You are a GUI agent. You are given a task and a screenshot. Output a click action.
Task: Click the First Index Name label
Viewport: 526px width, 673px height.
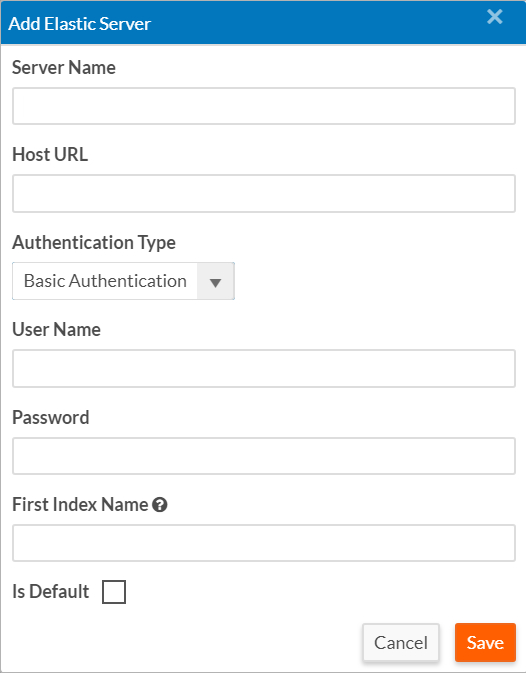tap(80, 505)
